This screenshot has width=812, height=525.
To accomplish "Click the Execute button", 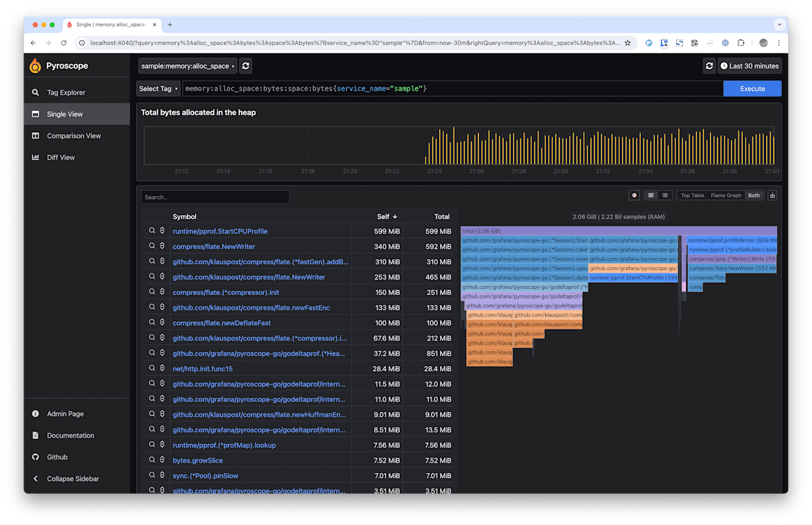I will (x=752, y=89).
